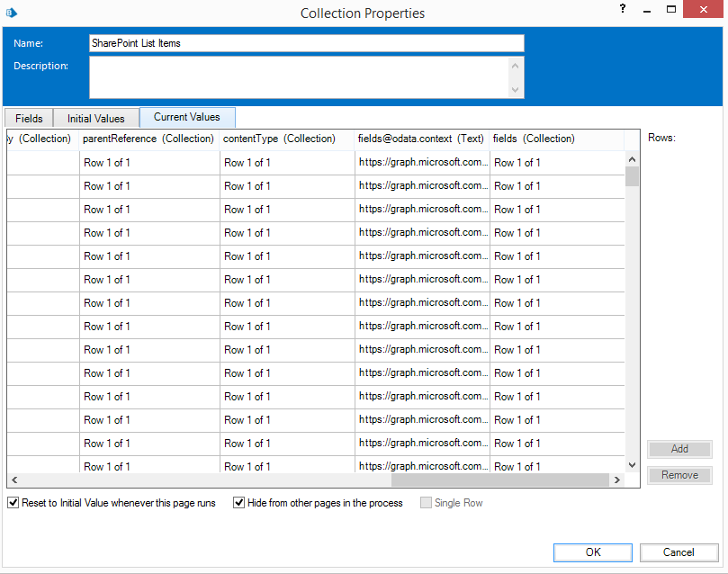Select first row's fields@odata.context cell
The width and height of the screenshot is (728, 574).
[x=422, y=163]
